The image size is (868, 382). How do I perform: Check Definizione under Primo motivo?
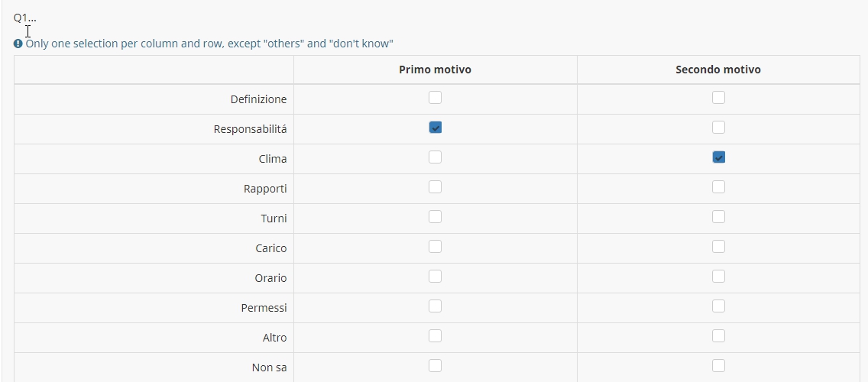(435, 98)
